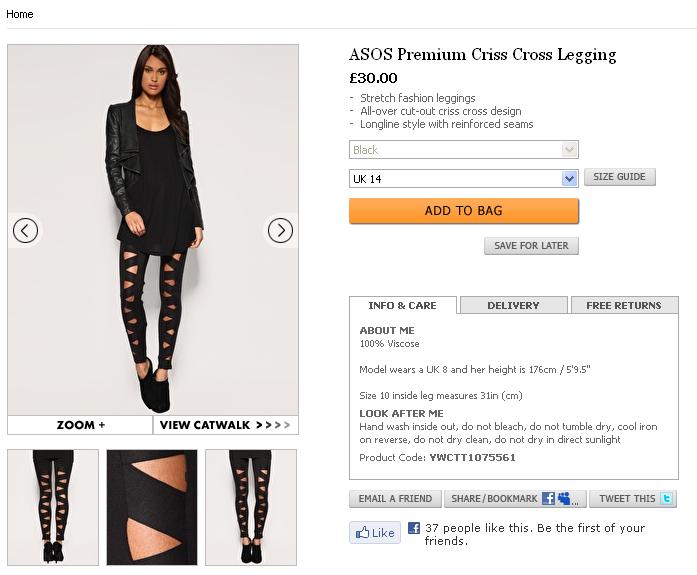
Task: Click the Twitter icon in Tweet This
Action: click(666, 499)
